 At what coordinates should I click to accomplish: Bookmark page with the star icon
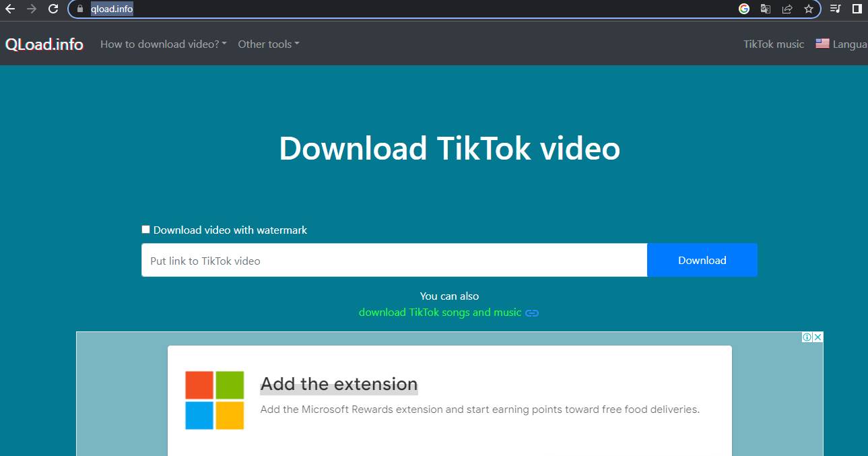[808, 9]
